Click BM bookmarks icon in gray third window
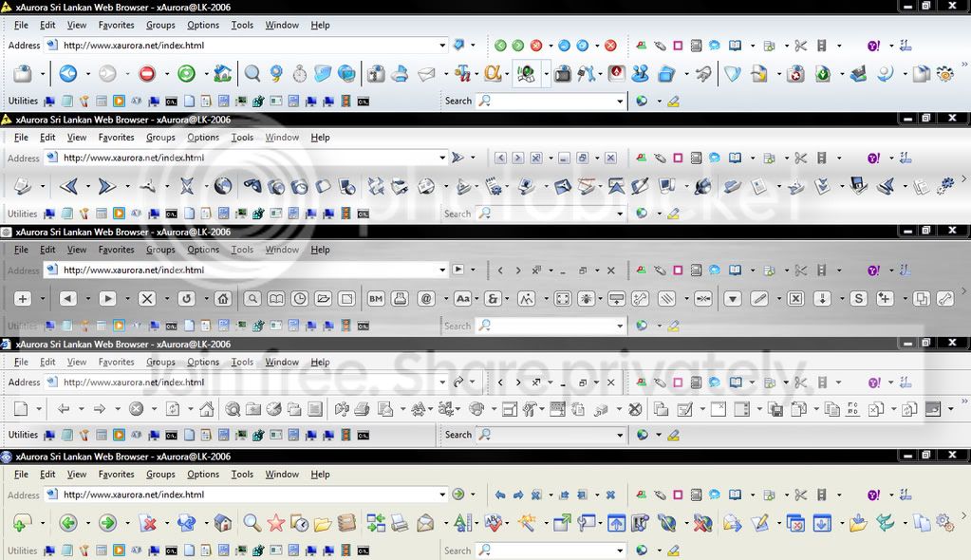Image resolution: width=971 pixels, height=560 pixels. [x=376, y=299]
